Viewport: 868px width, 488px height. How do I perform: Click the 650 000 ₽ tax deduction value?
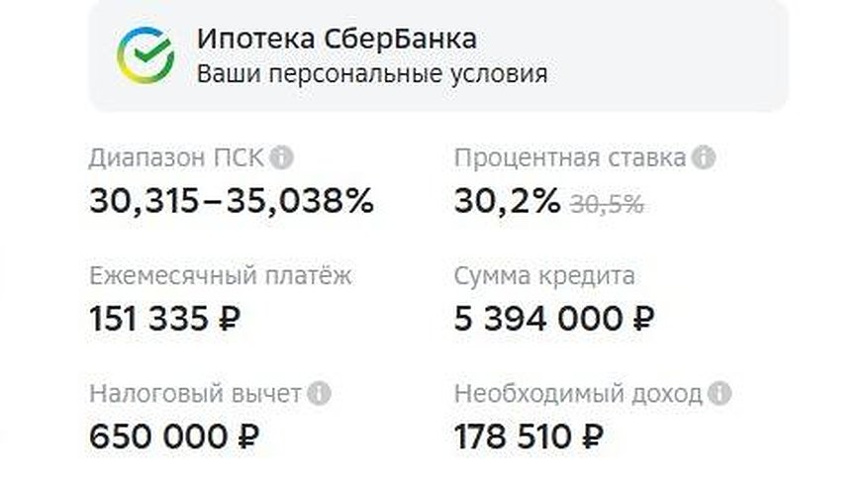pos(173,436)
